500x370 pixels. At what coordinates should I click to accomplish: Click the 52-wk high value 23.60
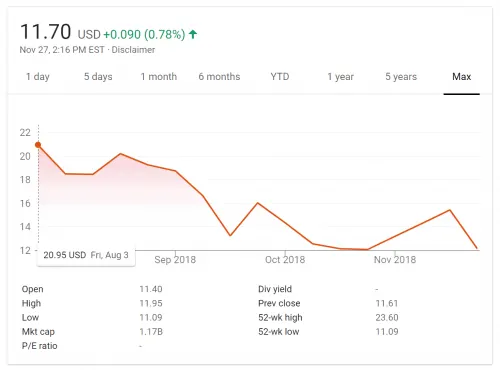[x=387, y=317]
